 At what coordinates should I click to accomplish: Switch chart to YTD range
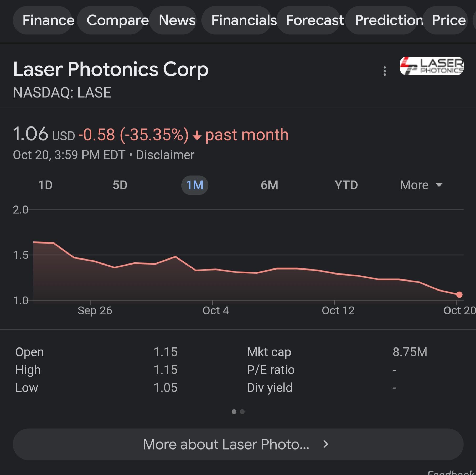[346, 185]
